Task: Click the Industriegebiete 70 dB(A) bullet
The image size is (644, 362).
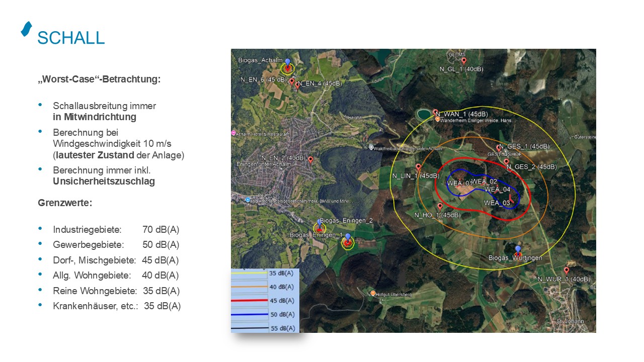Action: click(x=116, y=230)
